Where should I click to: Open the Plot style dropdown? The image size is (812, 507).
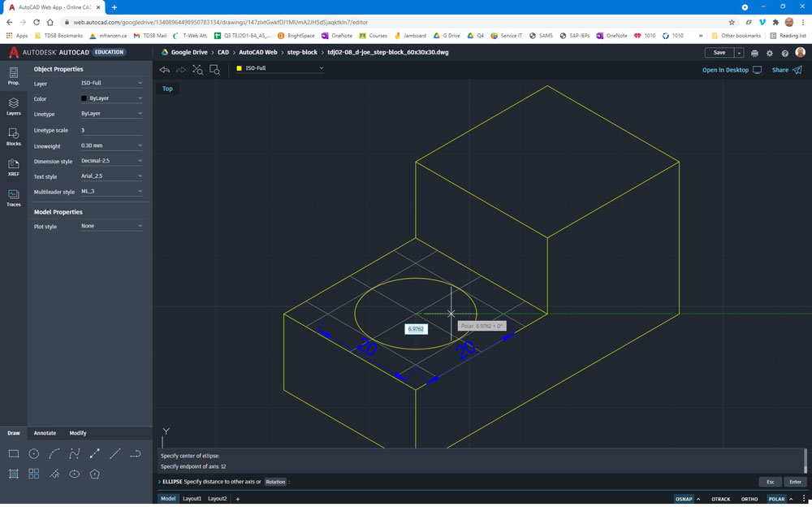[x=111, y=226]
